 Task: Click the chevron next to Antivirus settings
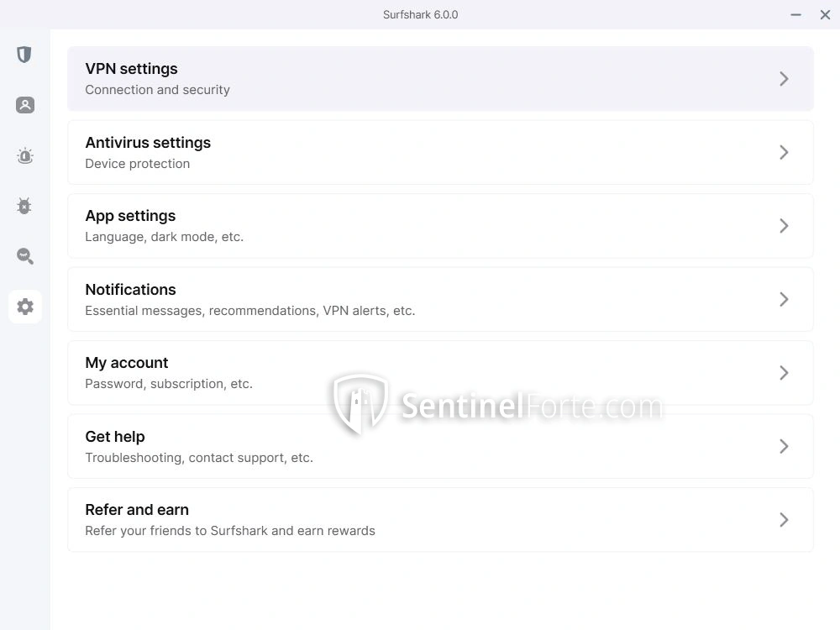coord(784,152)
